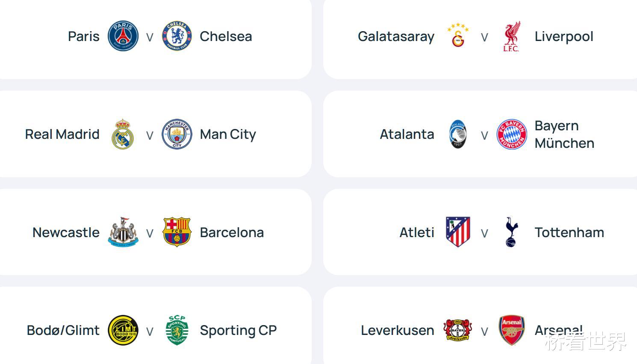Click the Atleti striped shield
The image size is (637, 364).
tap(458, 232)
